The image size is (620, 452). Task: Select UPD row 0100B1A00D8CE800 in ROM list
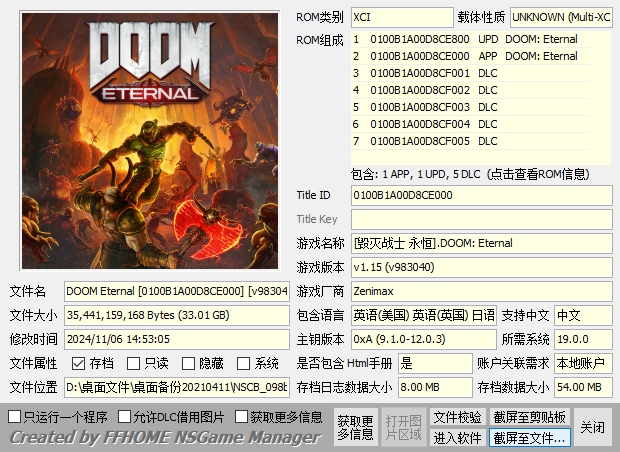470,39
